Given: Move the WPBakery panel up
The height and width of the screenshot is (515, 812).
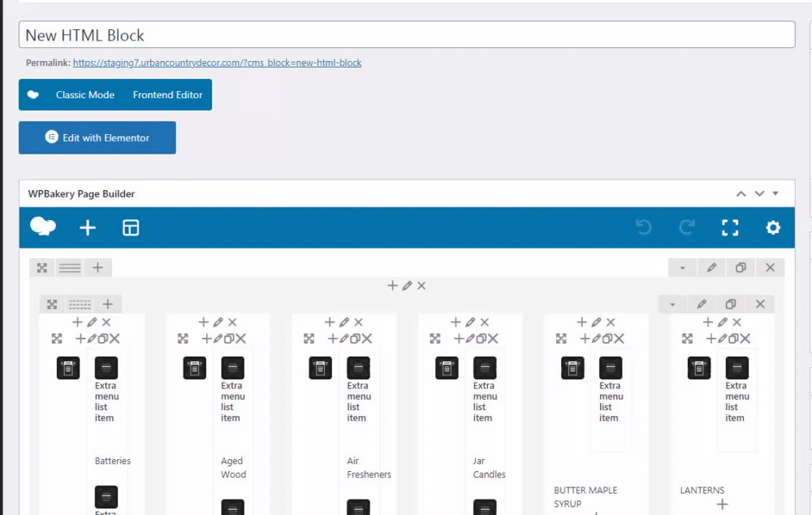Looking at the screenshot, I should [x=741, y=194].
